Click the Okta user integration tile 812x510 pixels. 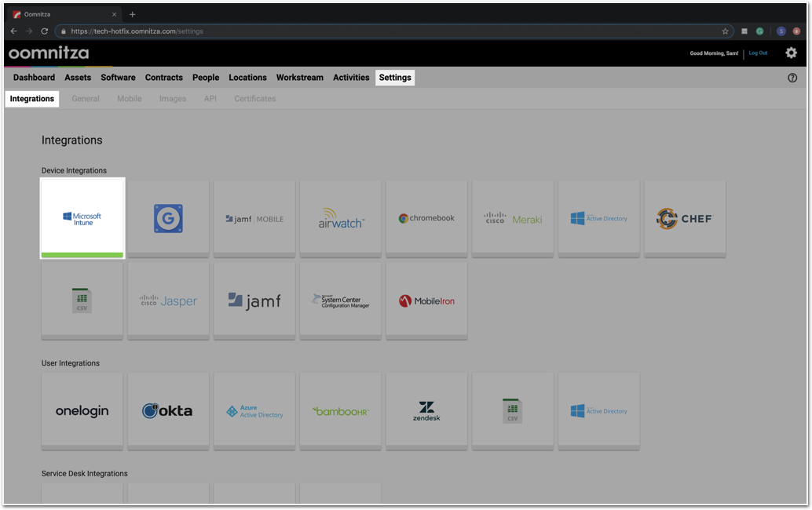168,411
